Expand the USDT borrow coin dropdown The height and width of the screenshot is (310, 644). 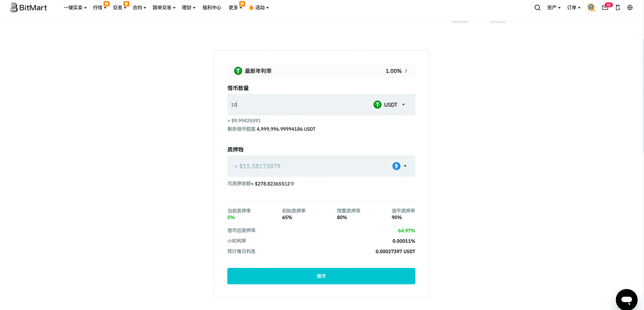pos(390,105)
